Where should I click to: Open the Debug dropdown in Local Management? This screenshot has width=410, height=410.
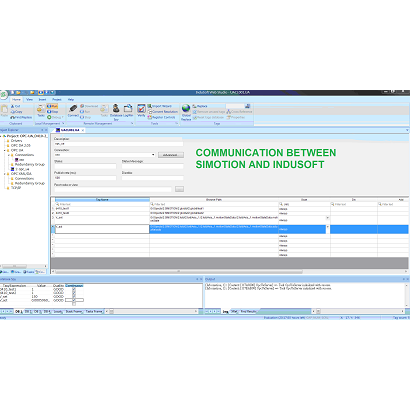tap(55, 117)
